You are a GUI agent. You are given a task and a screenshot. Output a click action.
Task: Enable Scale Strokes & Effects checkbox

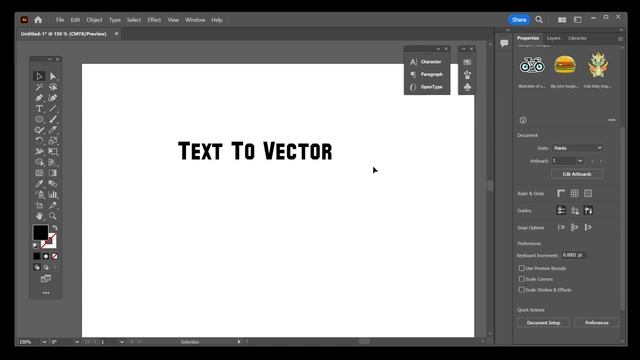click(522, 290)
